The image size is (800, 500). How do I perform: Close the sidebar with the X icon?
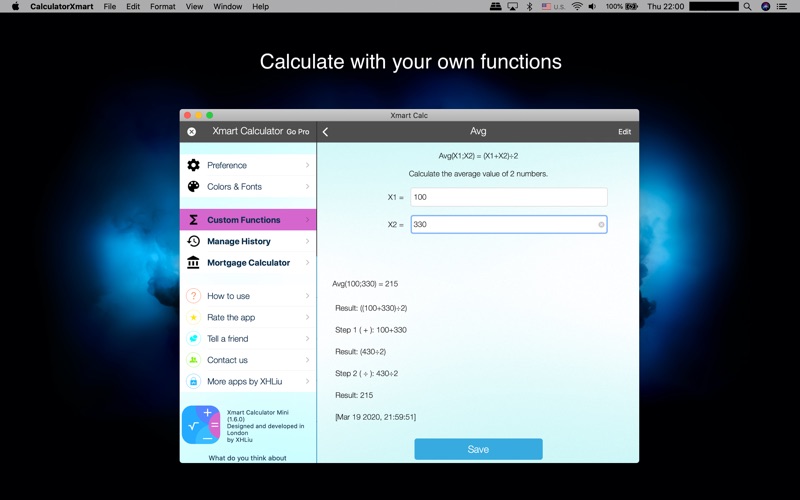pyautogui.click(x=191, y=132)
